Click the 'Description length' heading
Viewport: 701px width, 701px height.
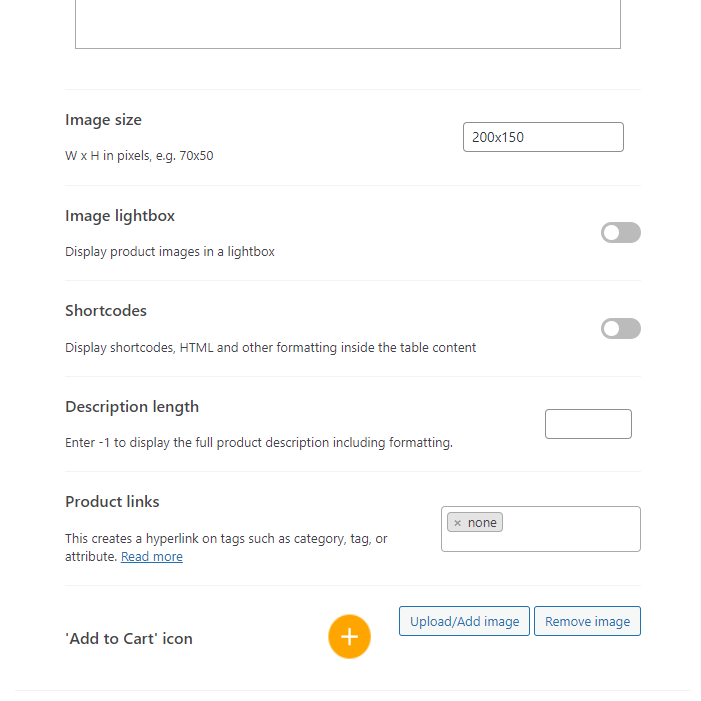click(x=132, y=407)
